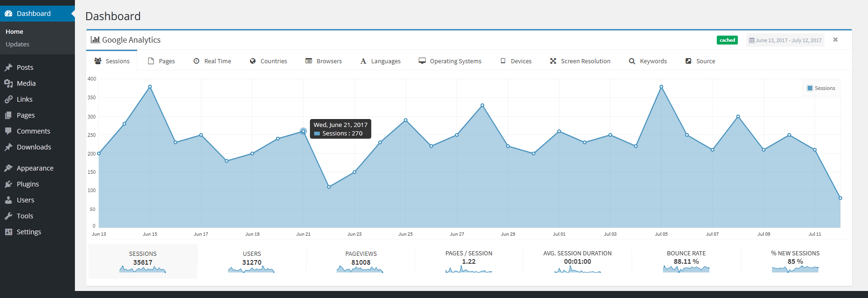Select the AVG. SESSION DURATION metric

click(x=577, y=261)
